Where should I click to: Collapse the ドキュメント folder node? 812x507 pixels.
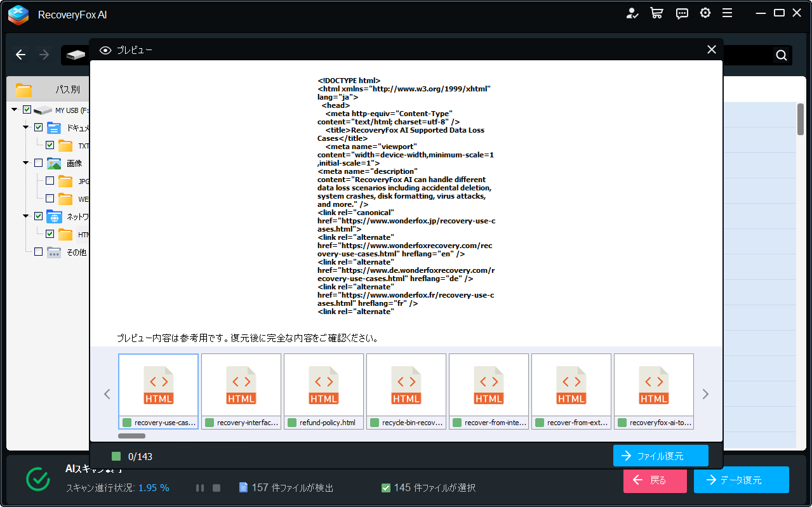tap(26, 128)
